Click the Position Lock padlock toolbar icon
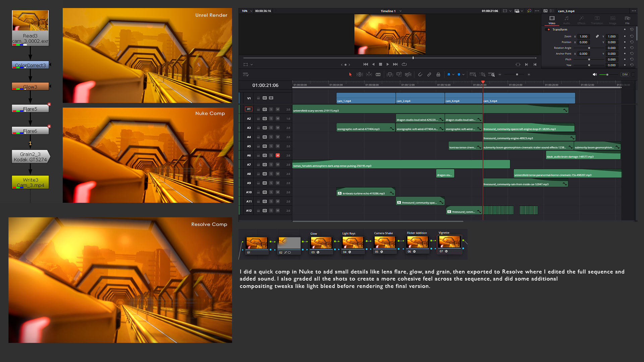This screenshot has width=644, height=362. tap(438, 74)
